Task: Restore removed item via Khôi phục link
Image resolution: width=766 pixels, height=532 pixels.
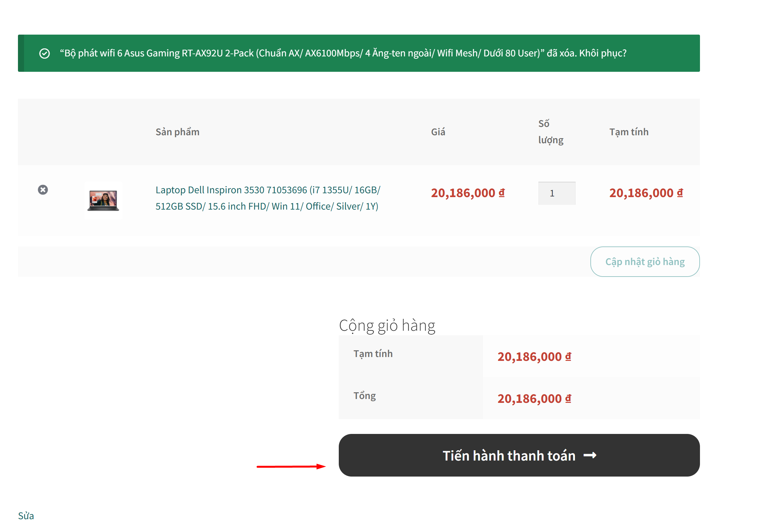Action: point(603,53)
